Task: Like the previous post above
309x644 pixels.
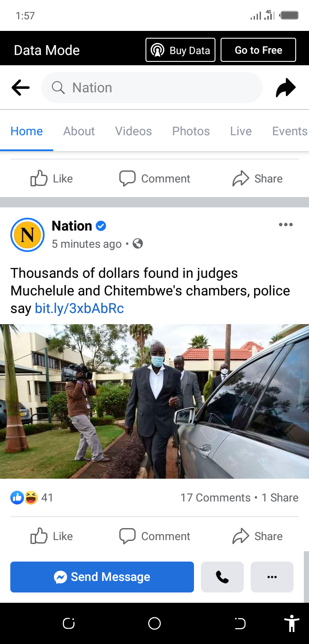Action: point(51,179)
